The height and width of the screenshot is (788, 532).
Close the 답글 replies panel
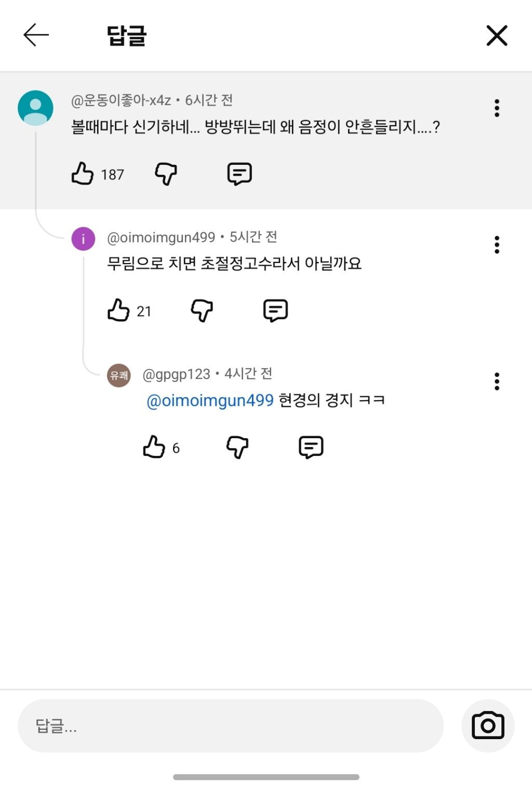click(496, 35)
